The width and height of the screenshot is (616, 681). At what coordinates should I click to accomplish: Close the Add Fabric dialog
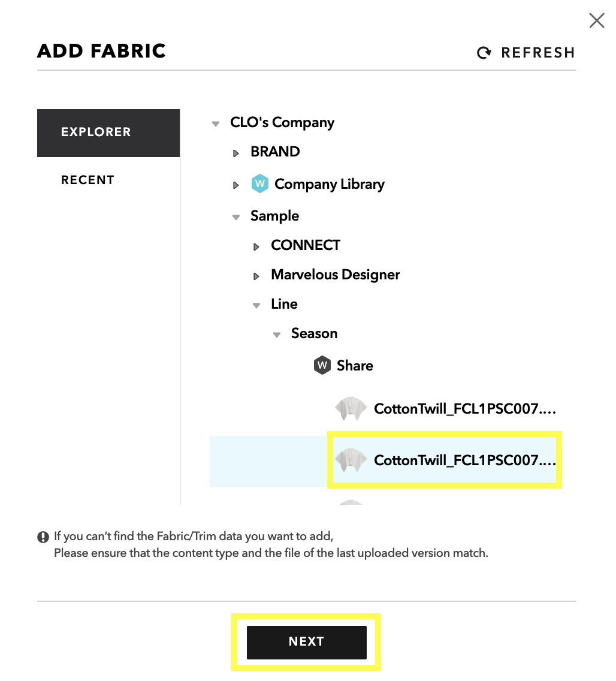(597, 20)
